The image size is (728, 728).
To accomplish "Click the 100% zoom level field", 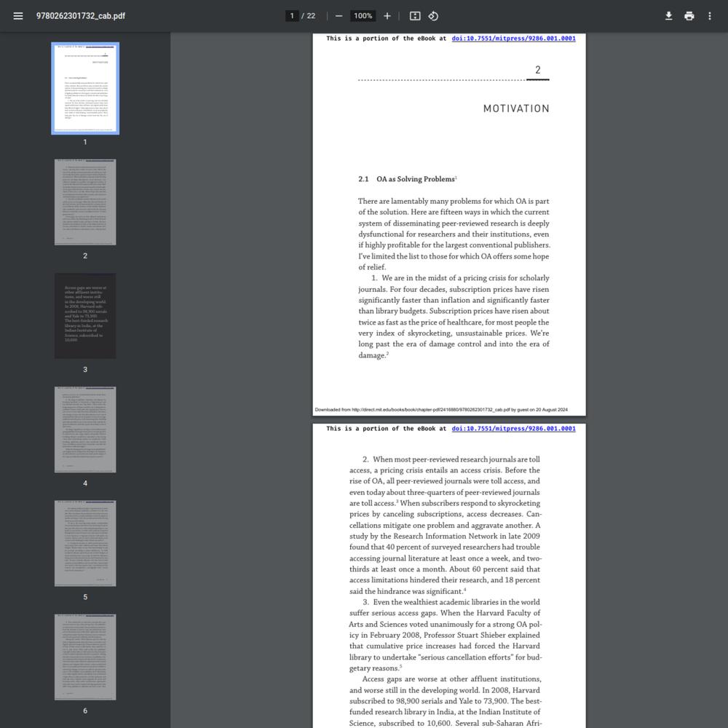I will [363, 16].
